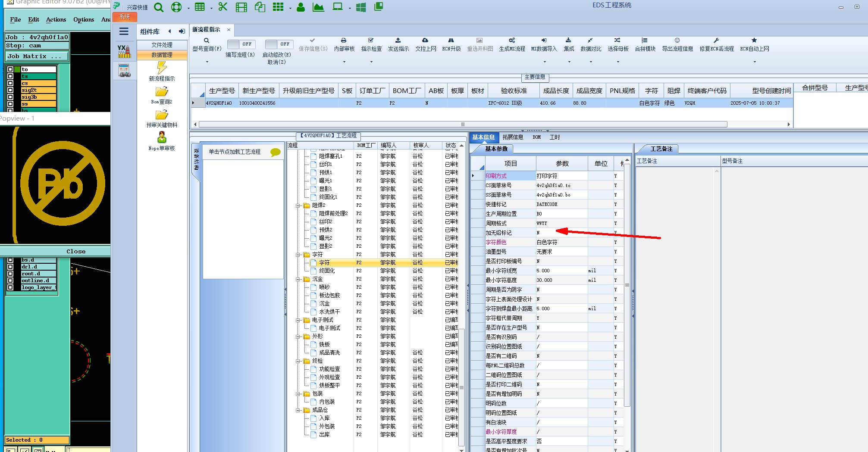The image size is (868, 452).
Task: Click 修复ECN丢流程 wrench toolbar button
Action: (716, 45)
